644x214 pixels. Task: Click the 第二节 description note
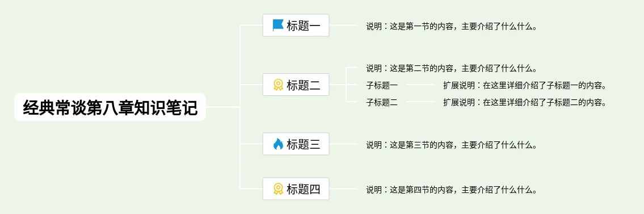pyautogui.click(x=452, y=68)
